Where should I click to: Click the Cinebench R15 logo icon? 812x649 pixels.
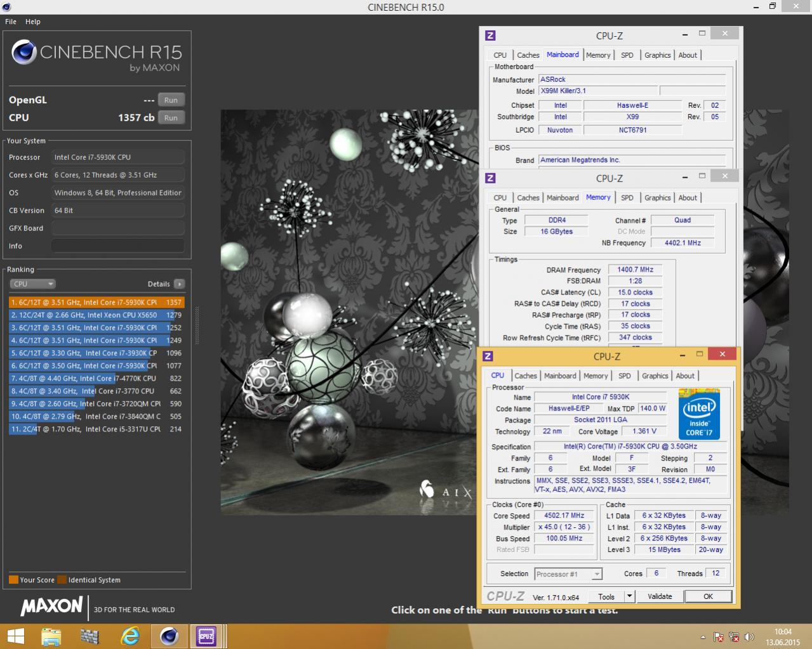[24, 53]
